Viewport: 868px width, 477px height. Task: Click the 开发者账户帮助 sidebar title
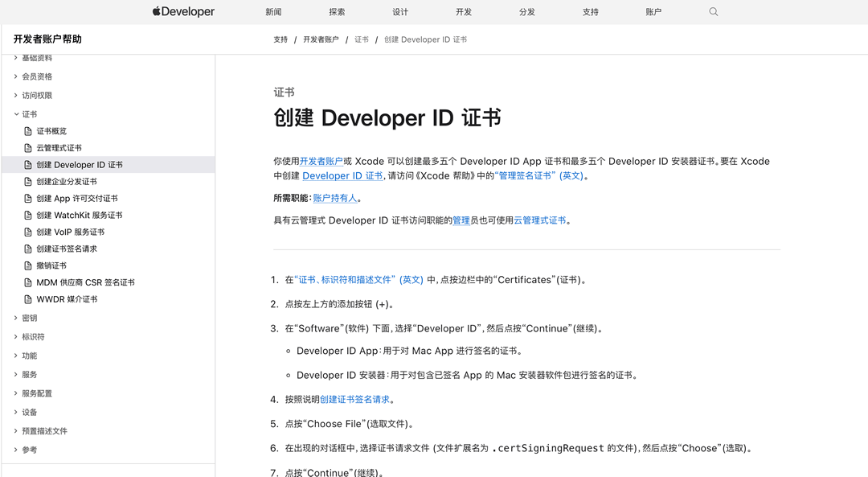pyautogui.click(x=47, y=39)
